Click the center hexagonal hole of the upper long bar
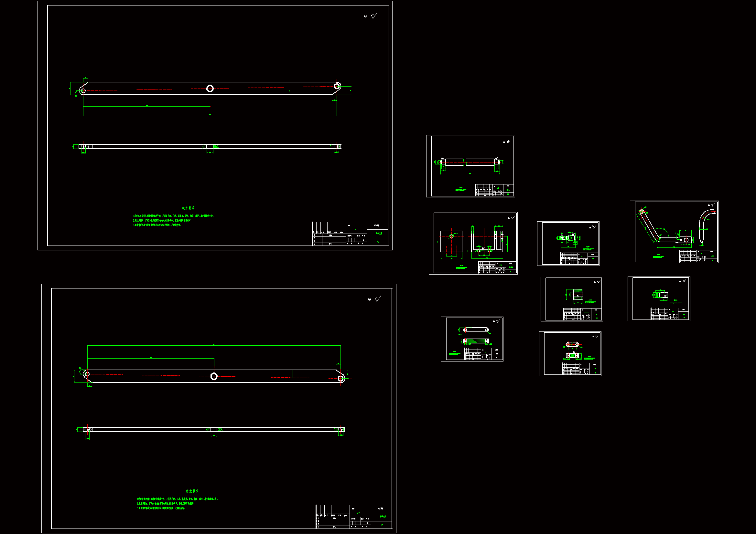 pyautogui.click(x=210, y=88)
